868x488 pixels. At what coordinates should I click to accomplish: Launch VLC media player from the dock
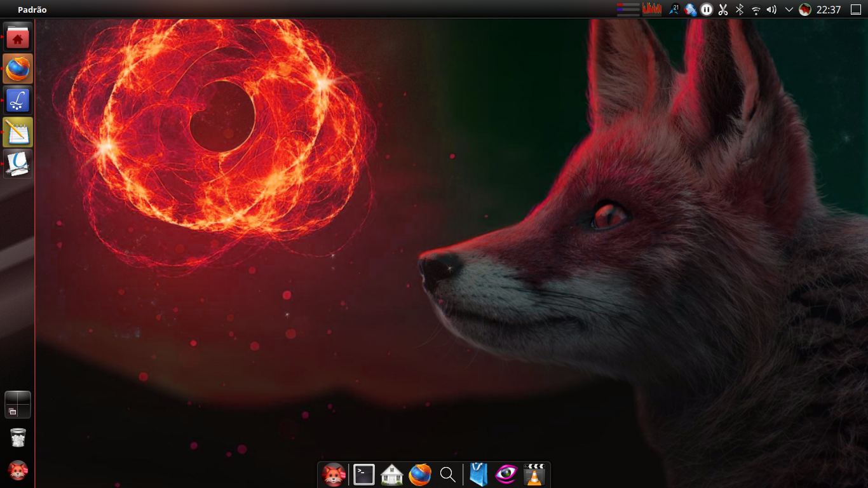(534, 475)
